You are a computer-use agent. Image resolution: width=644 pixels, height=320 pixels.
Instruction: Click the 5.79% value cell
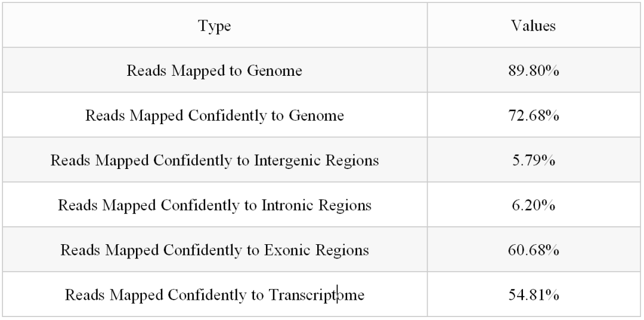point(533,160)
